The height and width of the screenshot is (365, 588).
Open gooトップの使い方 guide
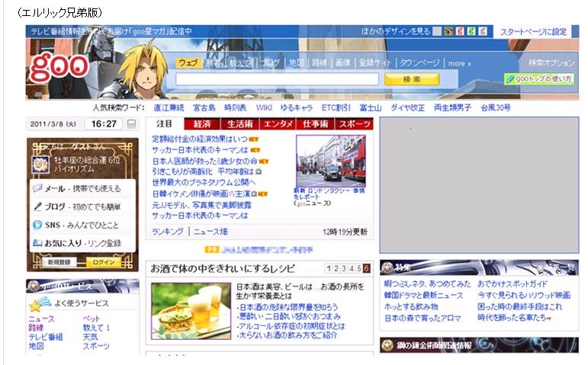coord(539,78)
